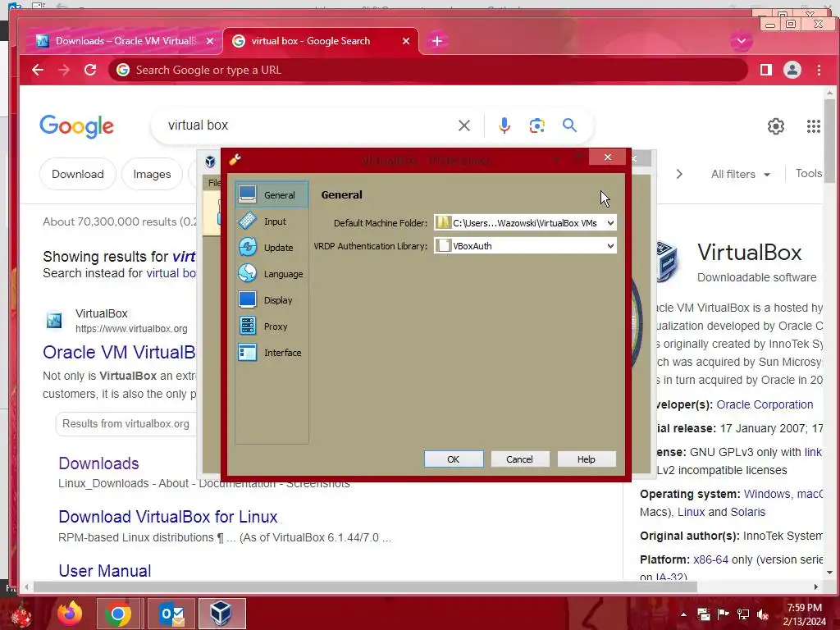Click the Google search box text
Image resolution: width=840 pixels, height=630 pixels.
(199, 125)
